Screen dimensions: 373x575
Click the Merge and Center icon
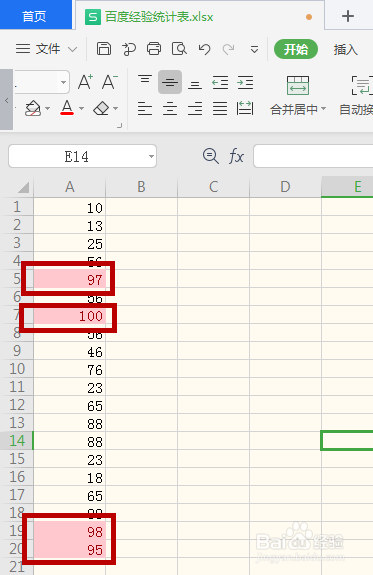pos(298,85)
